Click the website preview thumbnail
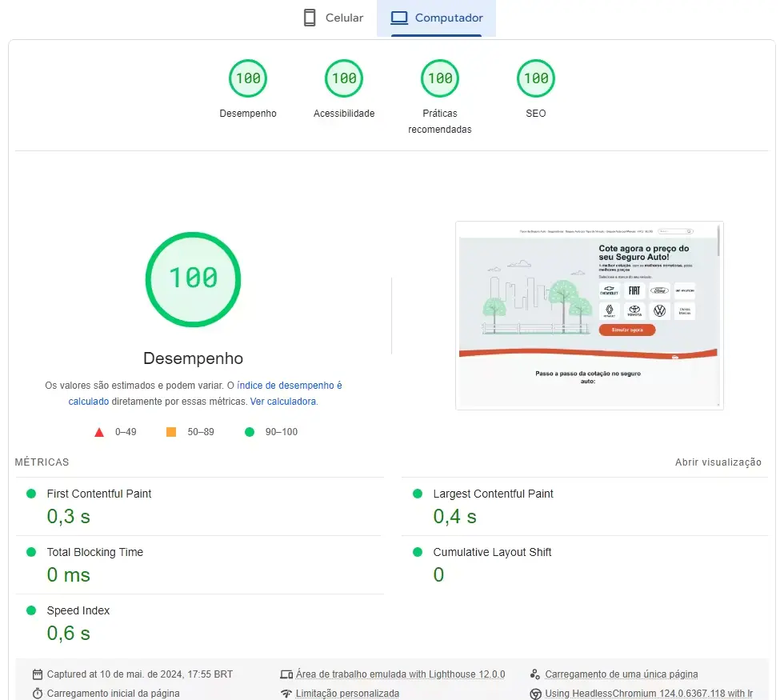 pos(589,315)
